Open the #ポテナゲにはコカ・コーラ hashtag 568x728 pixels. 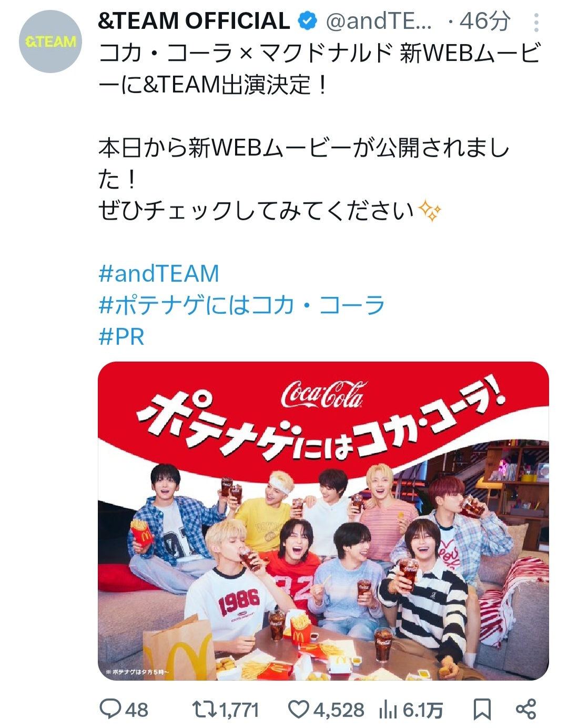coord(241,305)
